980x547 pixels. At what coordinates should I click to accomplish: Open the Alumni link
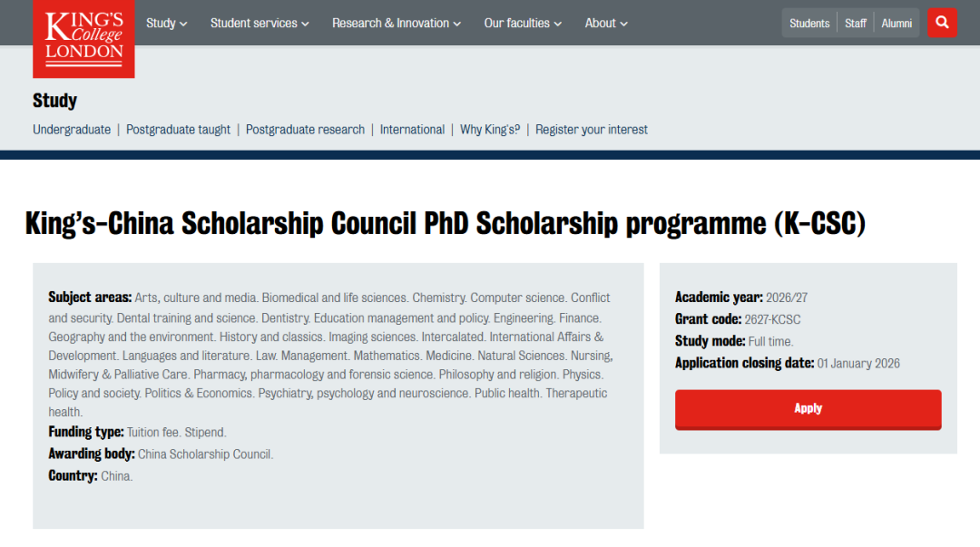(897, 24)
